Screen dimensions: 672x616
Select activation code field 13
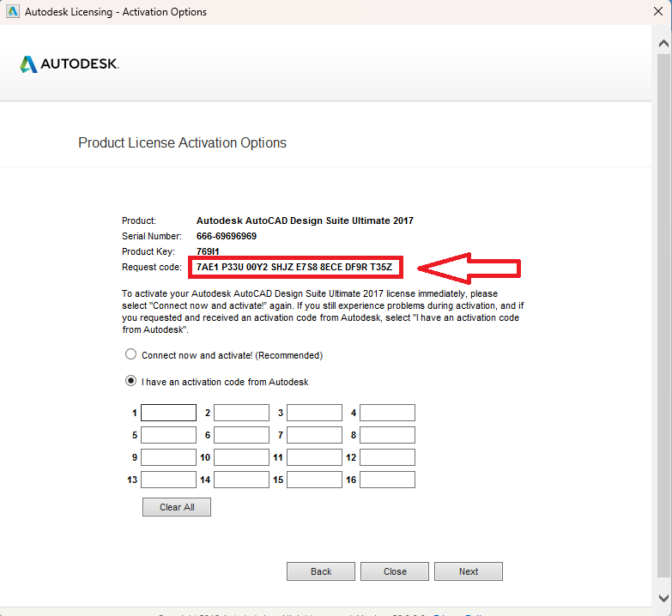[x=168, y=480]
